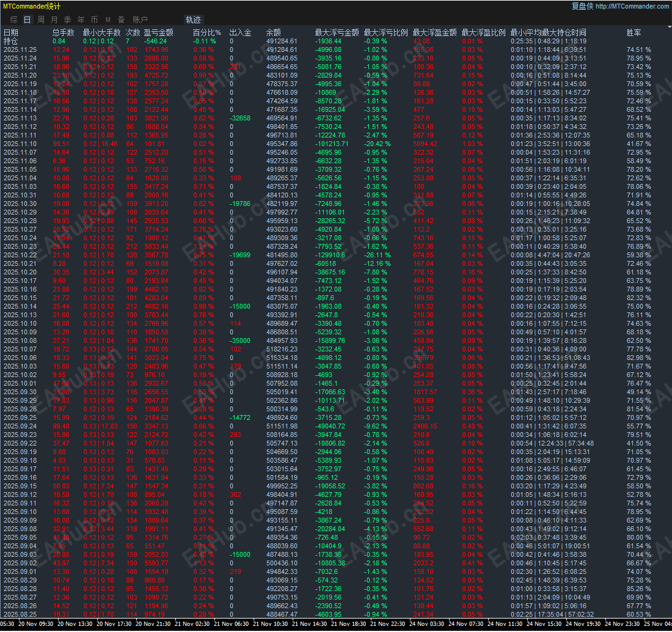Click the 最大浮亏金额 column header
672x632 pixels.
(x=337, y=32)
